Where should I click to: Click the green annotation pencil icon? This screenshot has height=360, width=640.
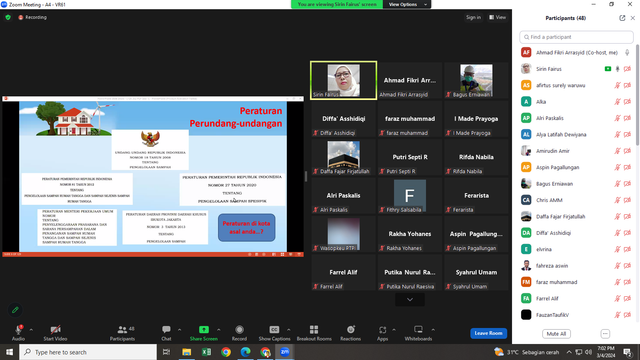[15, 310]
